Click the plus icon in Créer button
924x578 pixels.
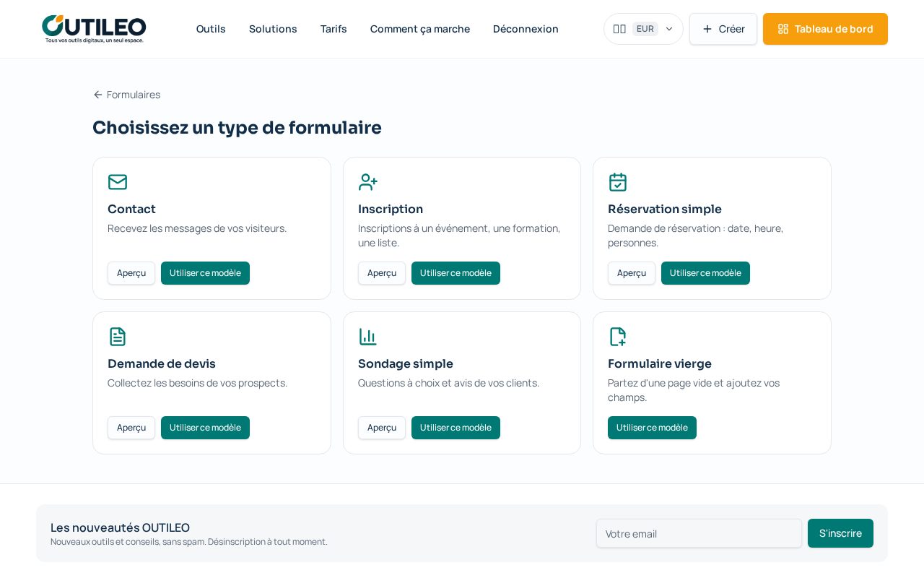tap(707, 29)
